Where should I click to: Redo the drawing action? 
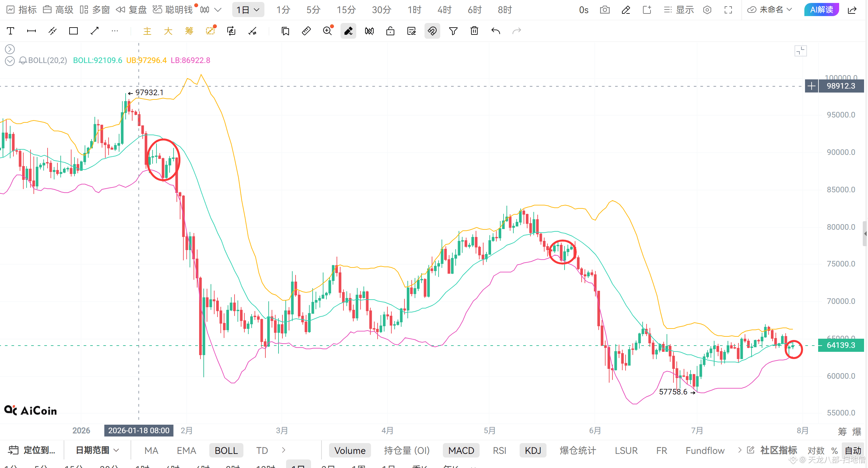[x=517, y=31]
